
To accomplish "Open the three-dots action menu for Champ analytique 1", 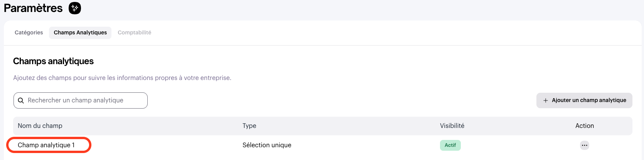I will (584, 145).
